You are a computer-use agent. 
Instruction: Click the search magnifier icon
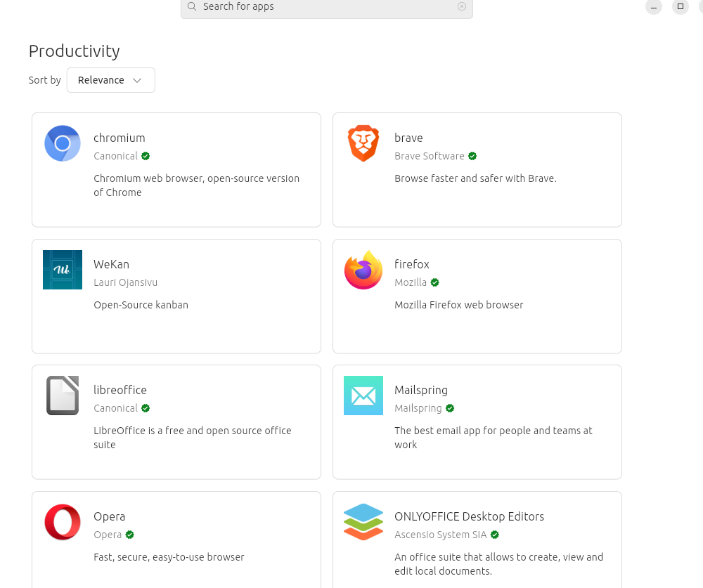[x=192, y=6]
